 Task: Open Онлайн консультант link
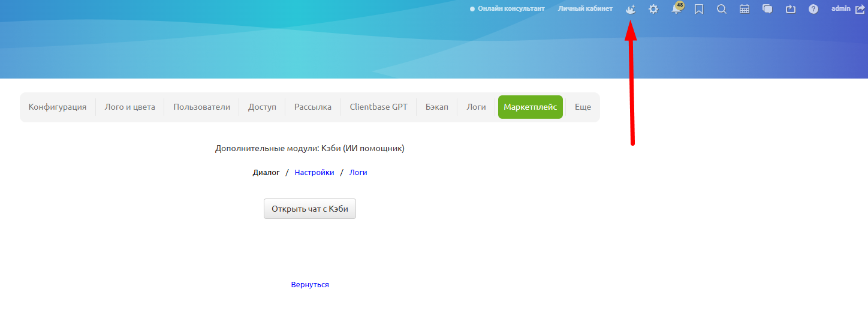507,9
